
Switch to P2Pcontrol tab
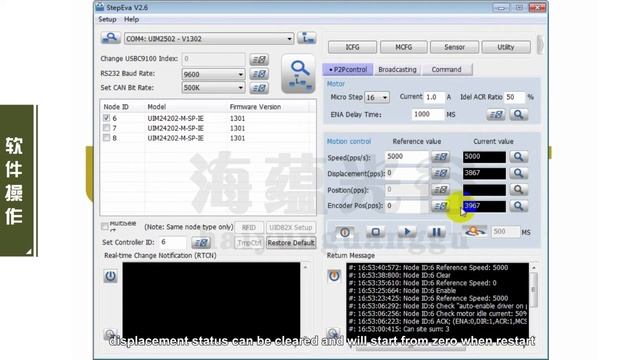click(x=348, y=69)
